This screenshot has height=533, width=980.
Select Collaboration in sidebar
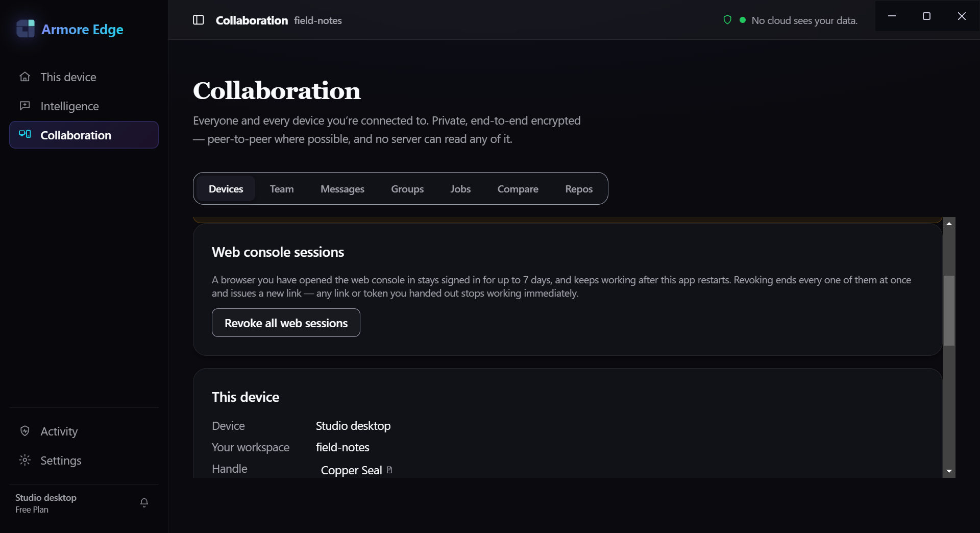coord(84,135)
